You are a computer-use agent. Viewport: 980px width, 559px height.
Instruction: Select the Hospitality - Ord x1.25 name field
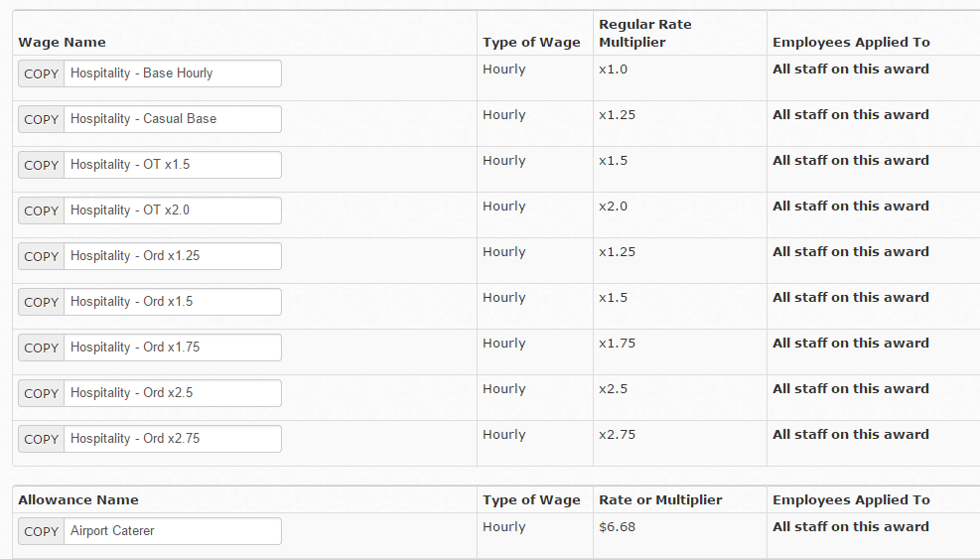[173, 256]
